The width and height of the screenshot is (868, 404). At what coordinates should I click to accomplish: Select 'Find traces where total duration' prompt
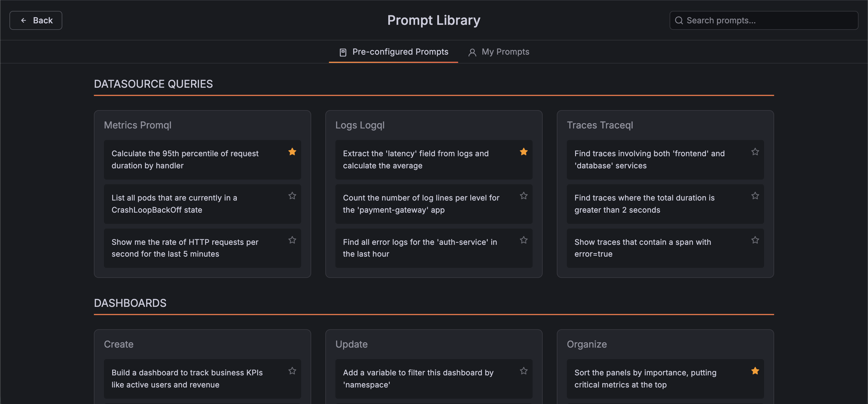coord(665,204)
